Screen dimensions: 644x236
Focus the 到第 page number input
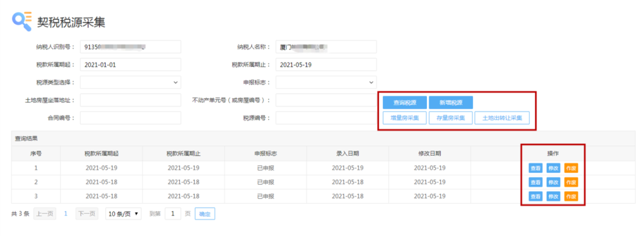(x=173, y=213)
